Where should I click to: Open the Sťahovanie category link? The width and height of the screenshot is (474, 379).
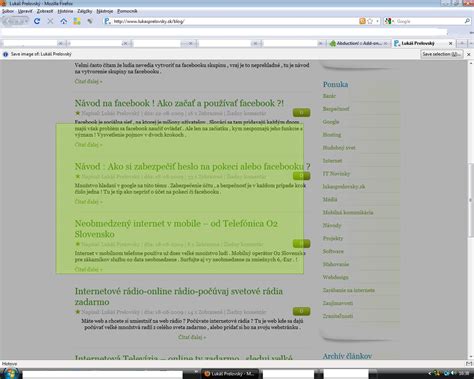click(x=336, y=264)
